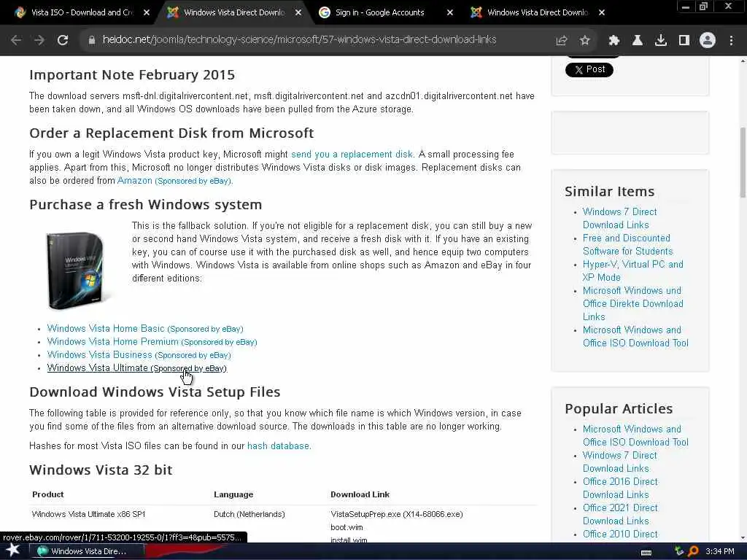The image size is (747, 560).
Task: Open Windows Vista Home Basic link
Action: pos(145,329)
